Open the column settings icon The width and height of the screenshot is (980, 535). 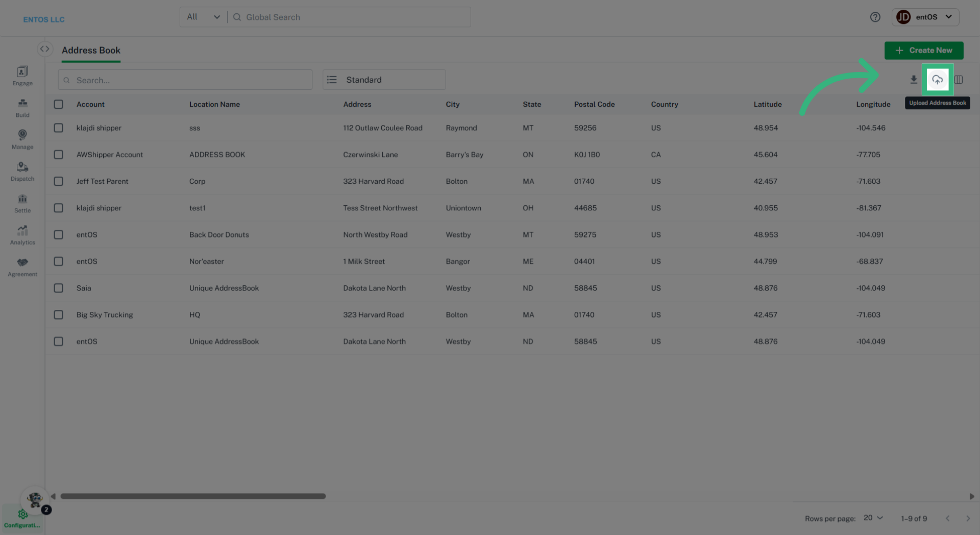(959, 80)
